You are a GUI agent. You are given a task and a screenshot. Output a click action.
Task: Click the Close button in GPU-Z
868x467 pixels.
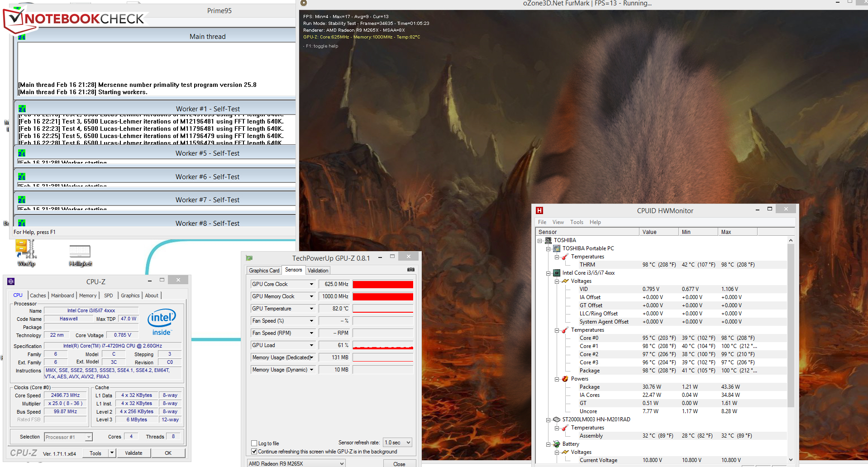(399, 464)
